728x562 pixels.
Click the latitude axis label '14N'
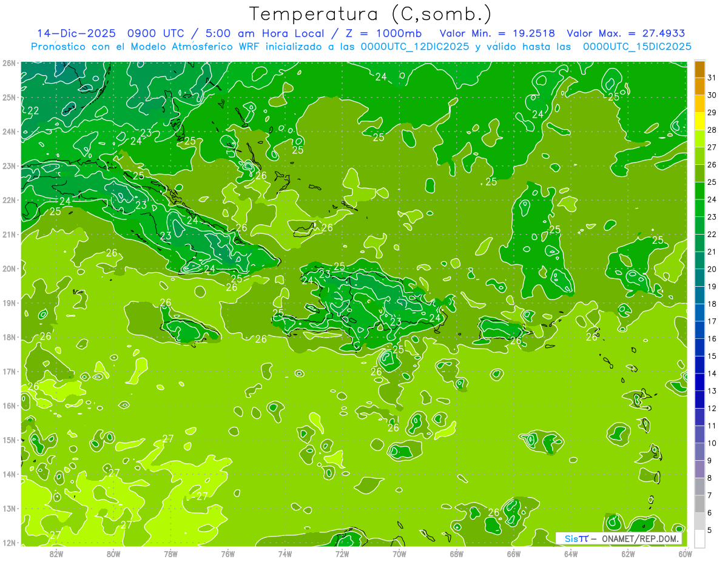pyautogui.click(x=8, y=474)
